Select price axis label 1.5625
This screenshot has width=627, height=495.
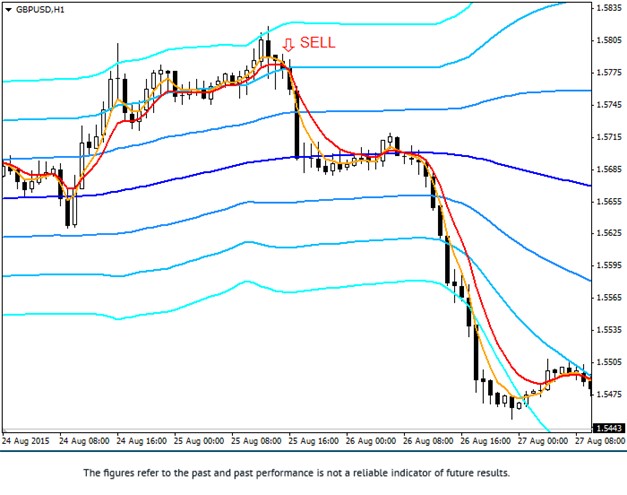pos(609,233)
